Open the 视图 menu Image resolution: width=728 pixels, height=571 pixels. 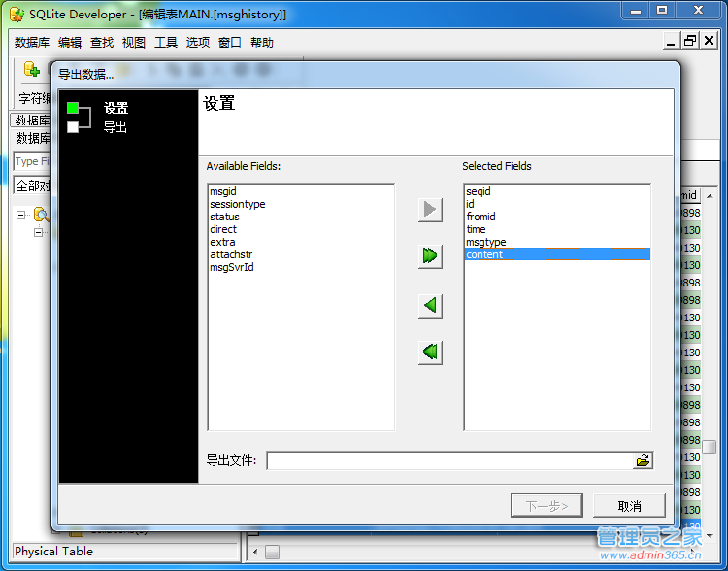pos(134,43)
